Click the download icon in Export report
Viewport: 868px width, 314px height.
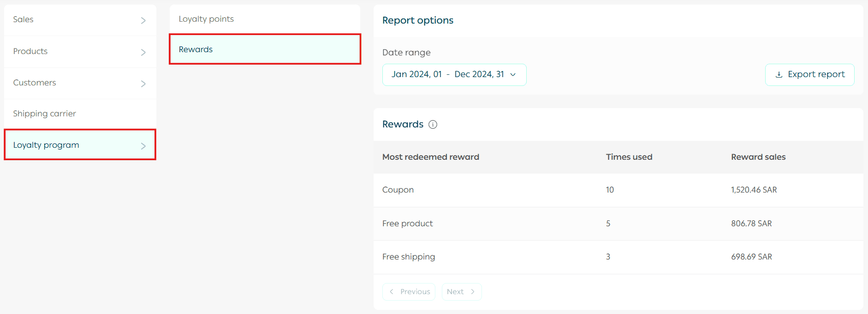pyautogui.click(x=779, y=75)
